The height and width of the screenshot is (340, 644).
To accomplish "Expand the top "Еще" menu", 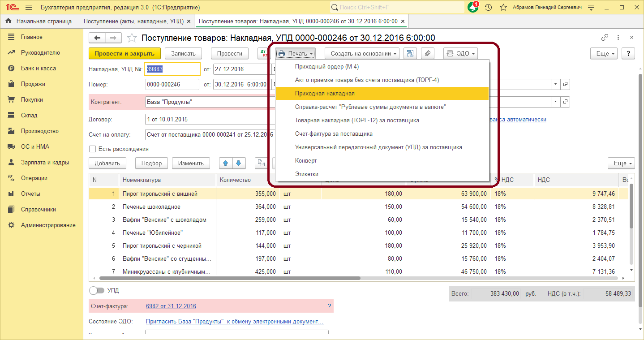I will coord(605,53).
